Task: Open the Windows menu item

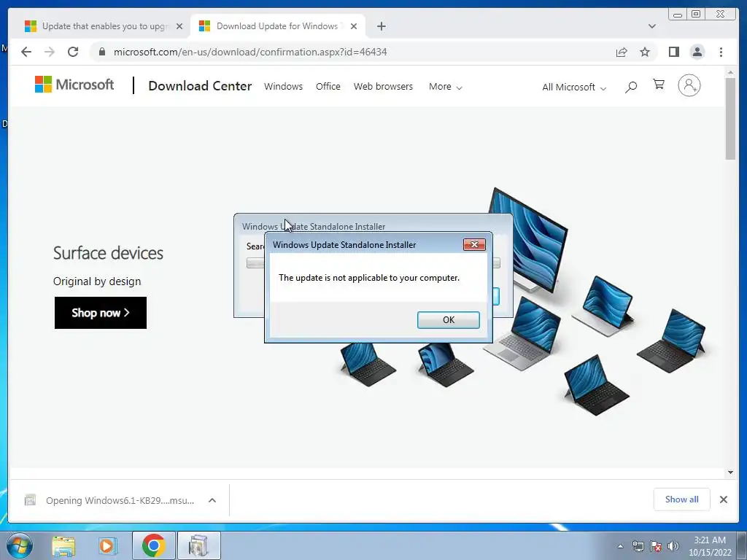Action: [284, 87]
